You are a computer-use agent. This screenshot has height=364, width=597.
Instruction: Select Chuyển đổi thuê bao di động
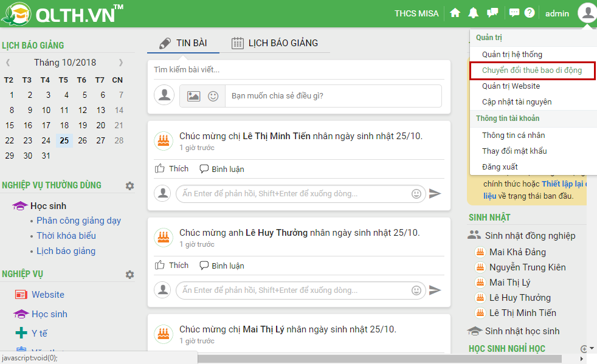point(532,70)
